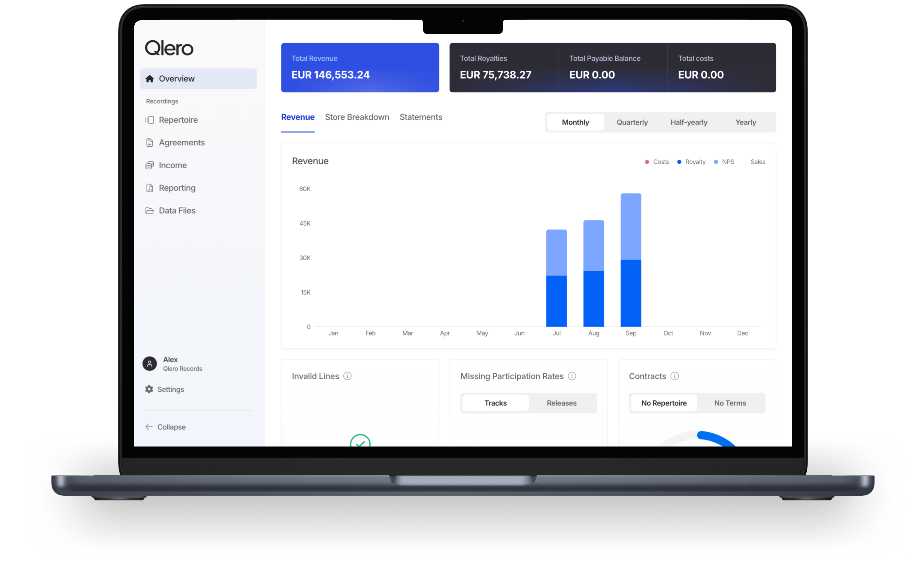This screenshot has height=578, width=924.
Task: Click the Settings gear icon
Action: point(149,389)
